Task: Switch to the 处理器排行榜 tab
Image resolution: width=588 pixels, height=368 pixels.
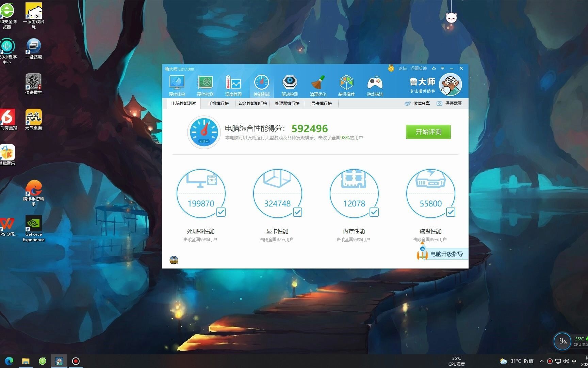Action: click(x=287, y=103)
